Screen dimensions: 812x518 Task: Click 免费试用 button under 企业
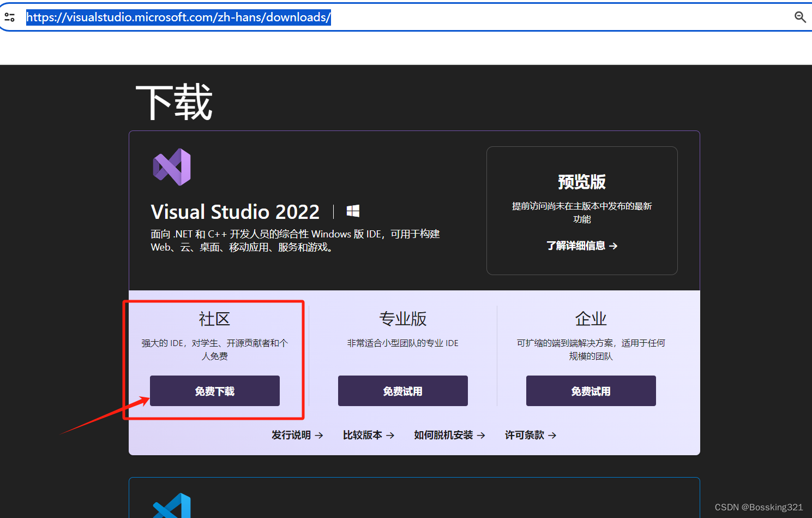click(x=591, y=391)
